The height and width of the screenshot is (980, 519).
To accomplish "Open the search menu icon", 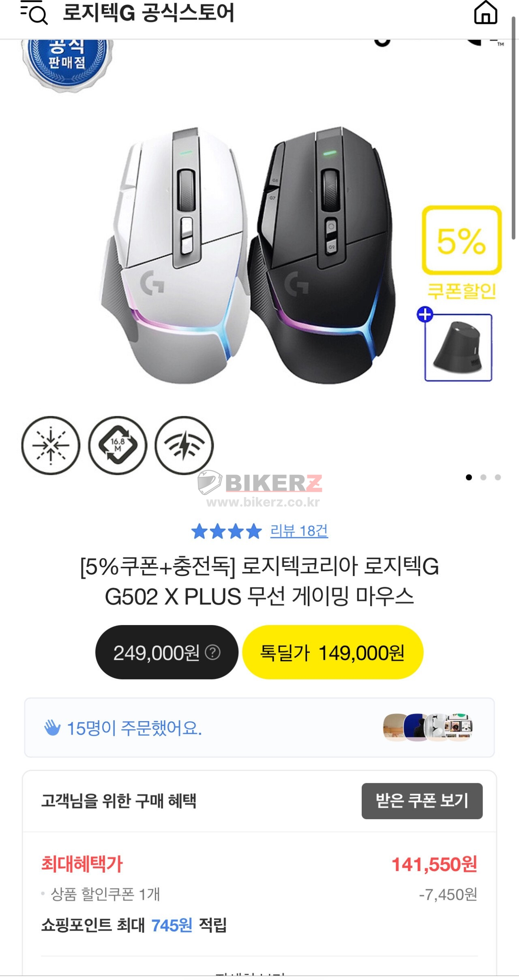I will tap(34, 13).
